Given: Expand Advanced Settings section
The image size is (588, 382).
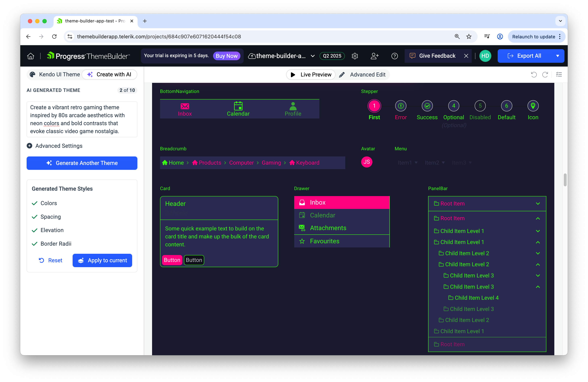Looking at the screenshot, I should coord(55,146).
